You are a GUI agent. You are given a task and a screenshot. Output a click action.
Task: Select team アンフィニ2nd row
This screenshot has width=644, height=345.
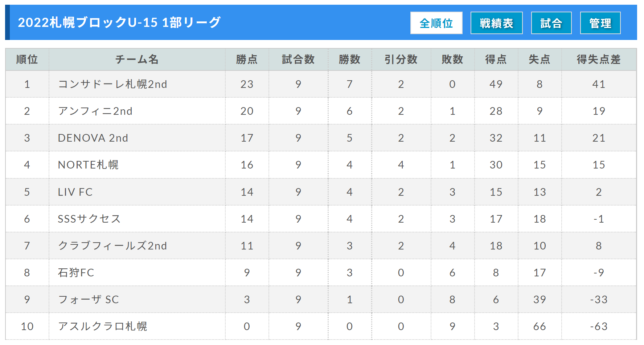pyautogui.click(x=321, y=111)
